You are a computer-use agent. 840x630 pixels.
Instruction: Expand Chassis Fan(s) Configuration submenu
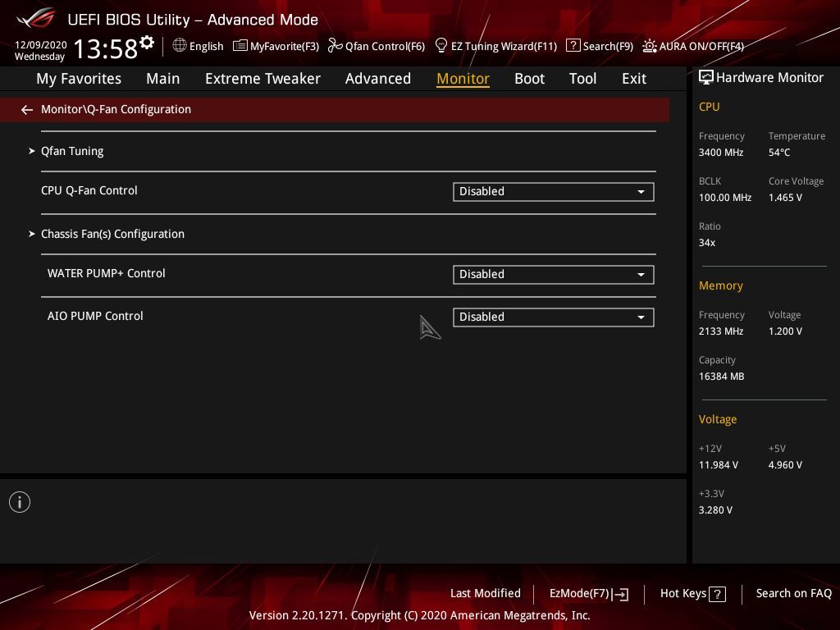coord(112,234)
